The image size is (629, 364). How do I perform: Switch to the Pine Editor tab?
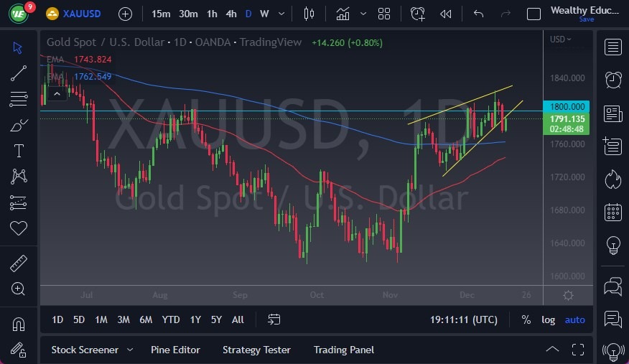(175, 350)
